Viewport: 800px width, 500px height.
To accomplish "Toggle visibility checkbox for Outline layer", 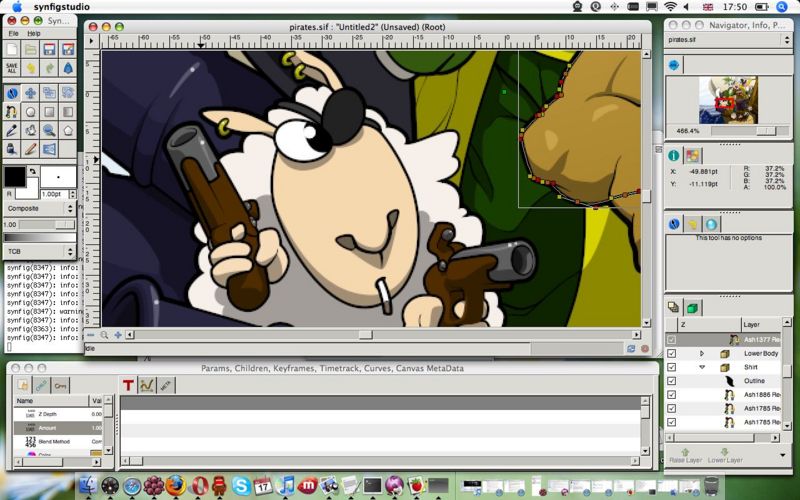I will (671, 381).
